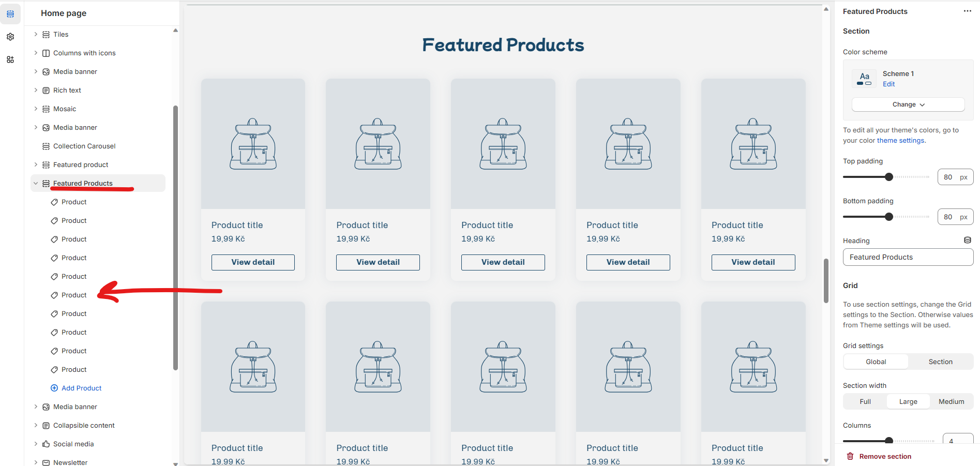Set section width to Medium

(951, 401)
